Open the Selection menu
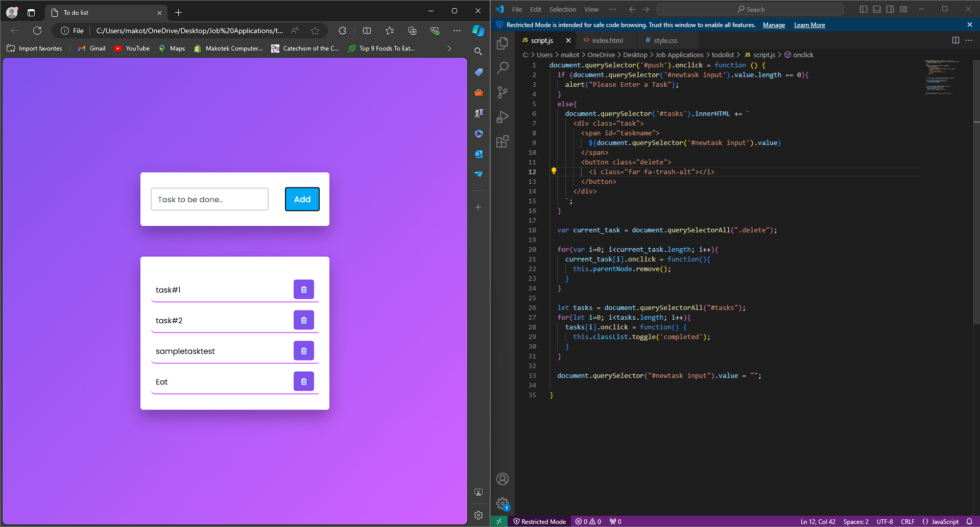 (562, 9)
